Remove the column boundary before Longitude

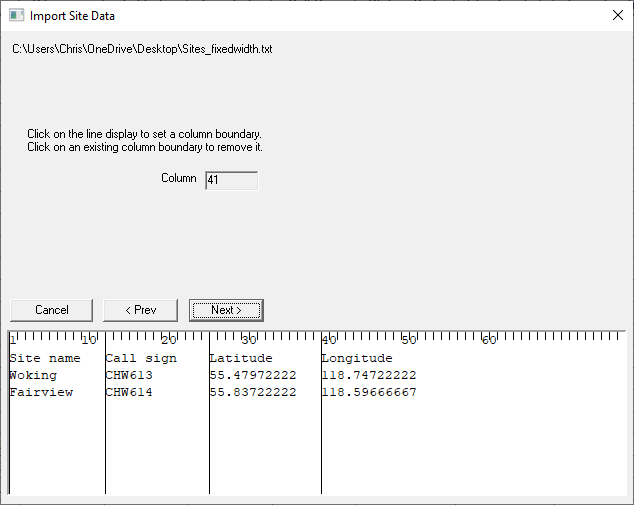pos(321,440)
